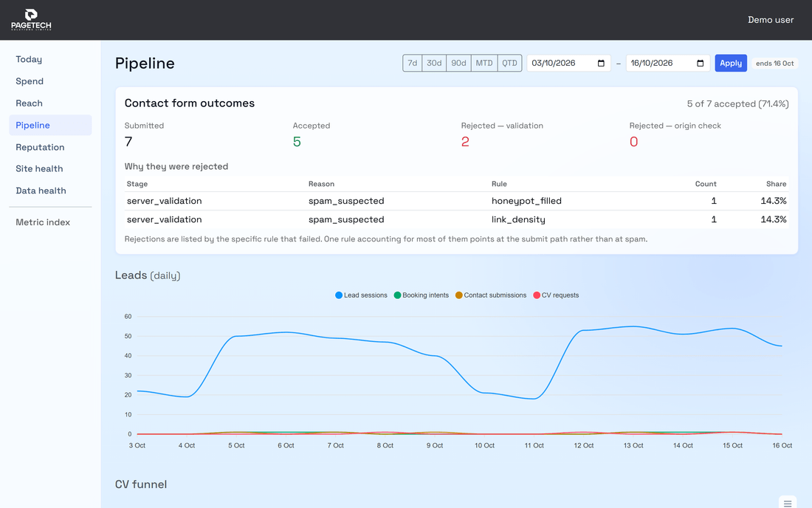This screenshot has height=508, width=812.
Task: Toggle Contact submissions legend series
Action: pos(490,295)
